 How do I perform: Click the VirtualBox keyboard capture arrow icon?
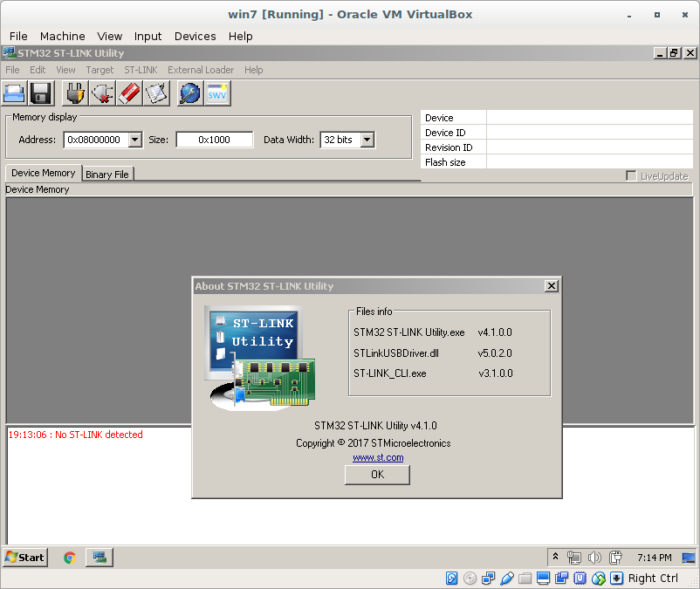pos(616,579)
